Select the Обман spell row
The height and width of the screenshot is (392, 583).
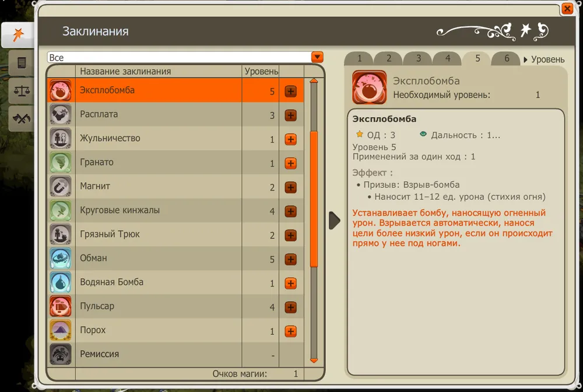[175, 258]
